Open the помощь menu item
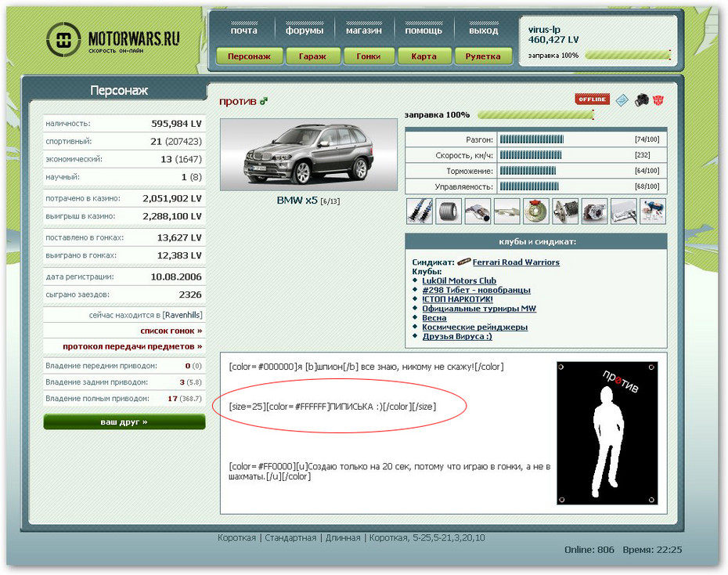 tap(423, 31)
